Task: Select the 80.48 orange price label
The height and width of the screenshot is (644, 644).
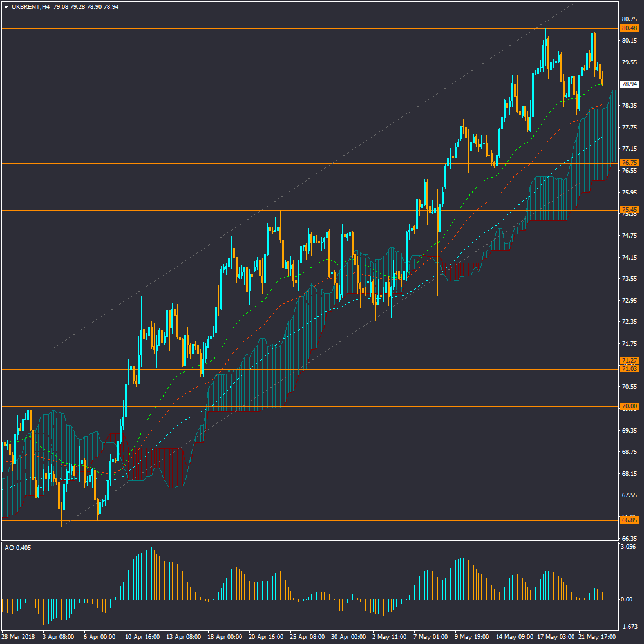Action: (629, 28)
